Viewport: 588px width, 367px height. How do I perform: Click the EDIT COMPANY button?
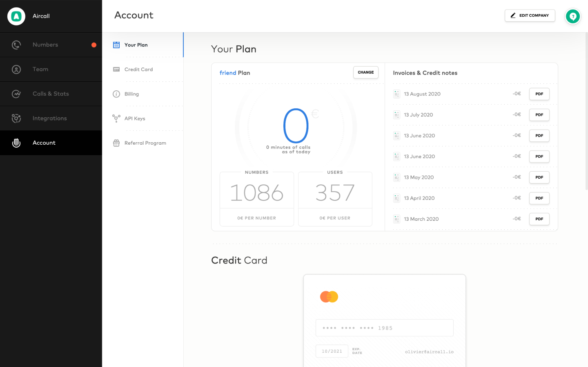tap(530, 15)
